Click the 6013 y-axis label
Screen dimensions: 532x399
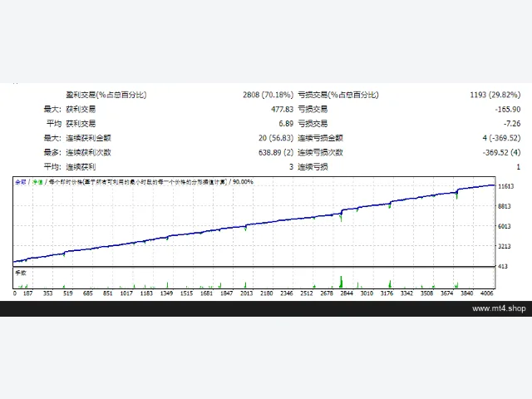505,226
